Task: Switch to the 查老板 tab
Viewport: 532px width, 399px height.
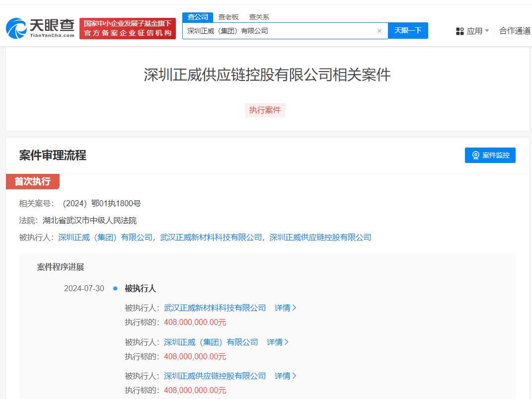Action: click(228, 16)
